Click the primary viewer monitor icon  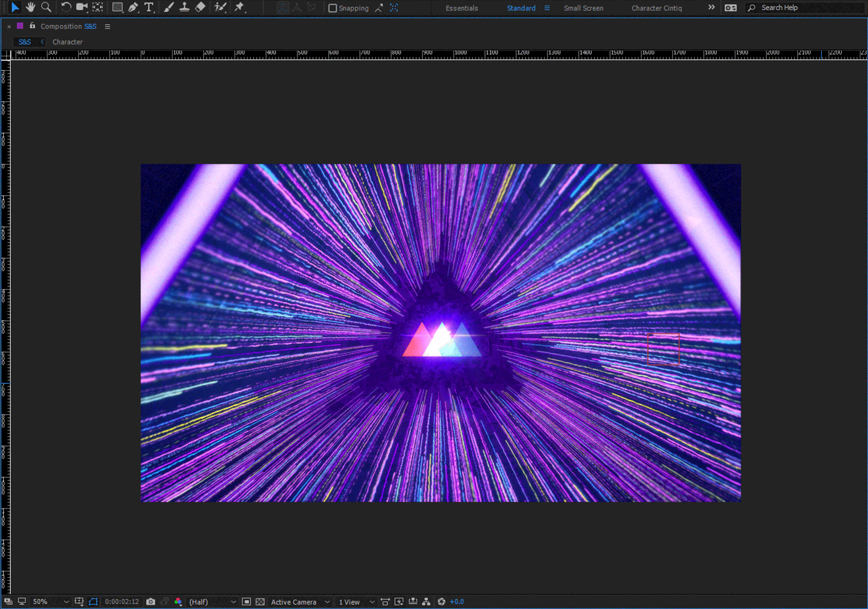(22, 601)
